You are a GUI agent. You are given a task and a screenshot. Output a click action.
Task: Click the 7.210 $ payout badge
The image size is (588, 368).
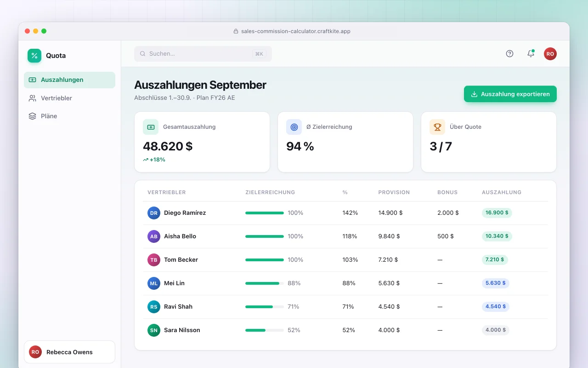(x=495, y=260)
